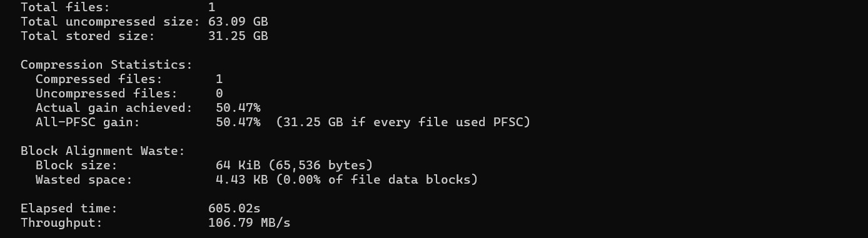
Task: Click the 'Elapsed time:' label
Action: pyautogui.click(x=69, y=208)
